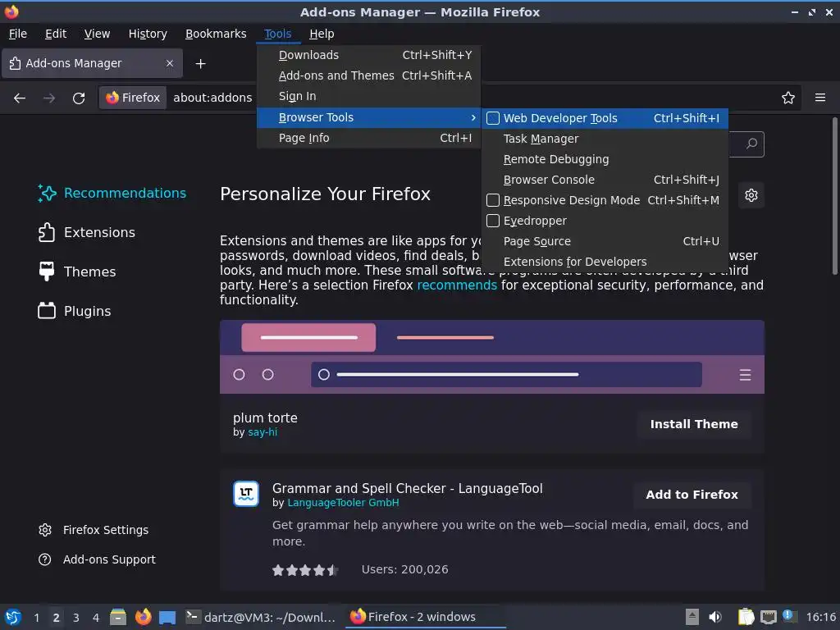Click the LanguageTool extension icon
Viewport: 840px width, 630px height.
(x=246, y=494)
